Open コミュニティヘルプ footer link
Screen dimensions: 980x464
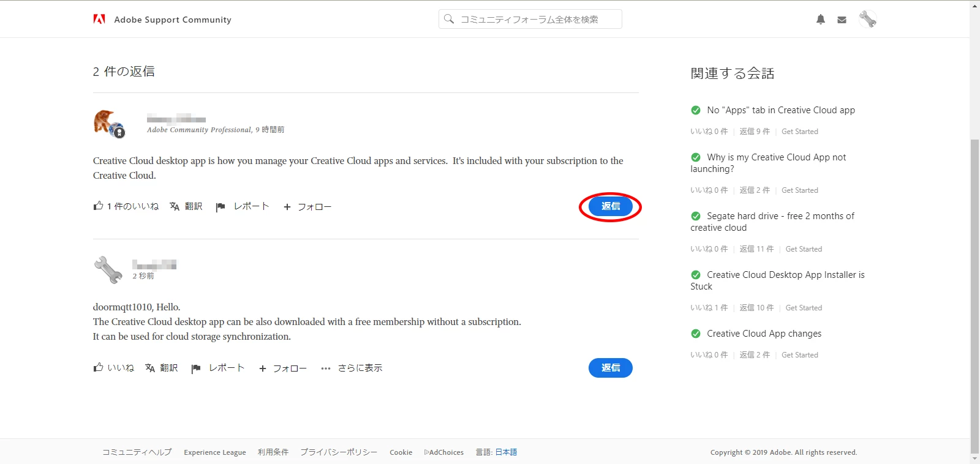tap(137, 452)
